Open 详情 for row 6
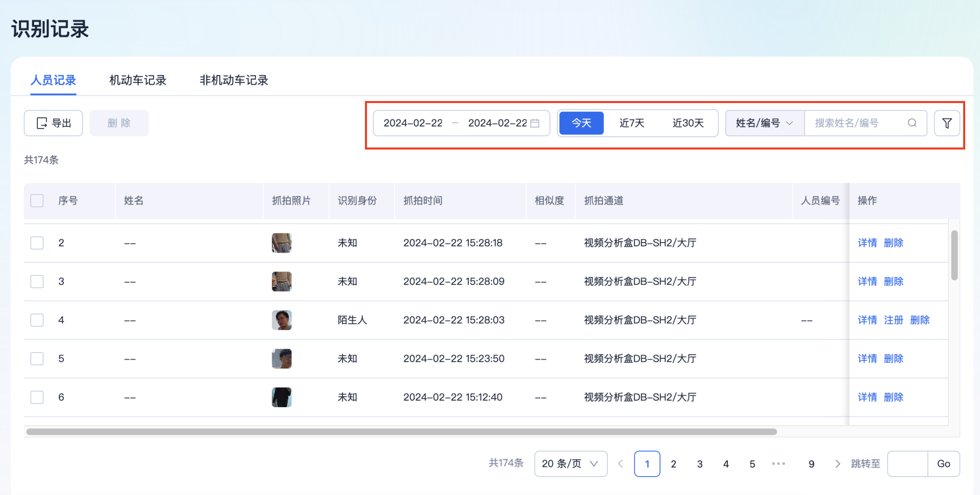 click(867, 397)
